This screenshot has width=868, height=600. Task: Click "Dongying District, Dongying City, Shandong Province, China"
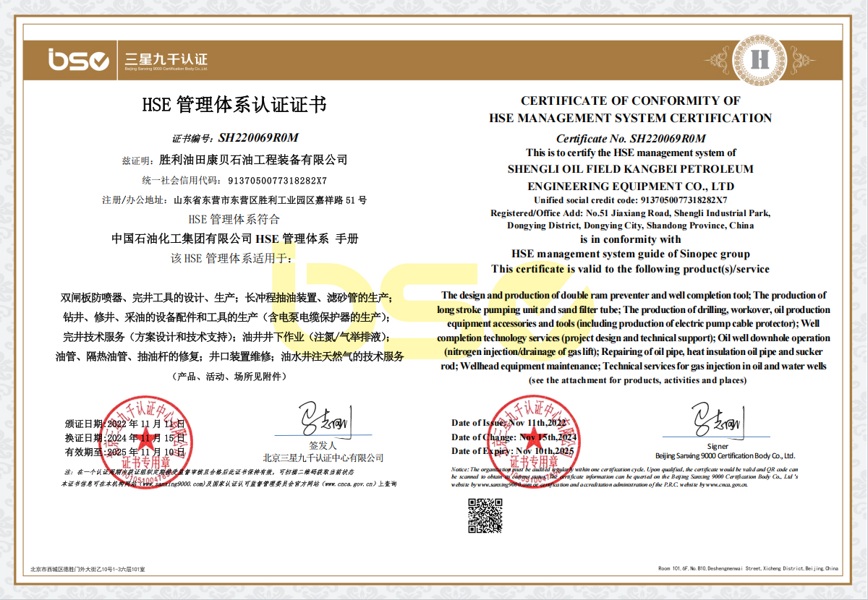point(631,226)
